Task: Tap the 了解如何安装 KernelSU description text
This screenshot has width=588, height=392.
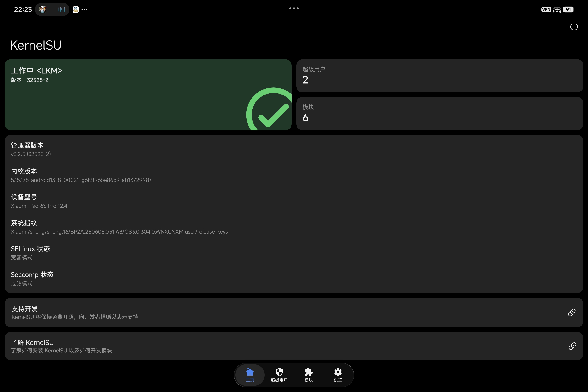Action: tap(61, 351)
